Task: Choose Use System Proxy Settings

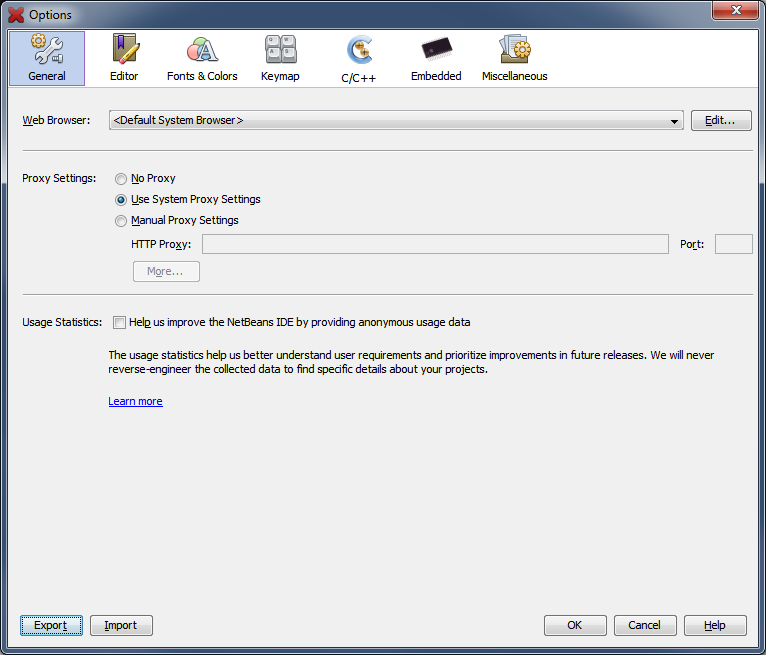Action: tap(121, 200)
